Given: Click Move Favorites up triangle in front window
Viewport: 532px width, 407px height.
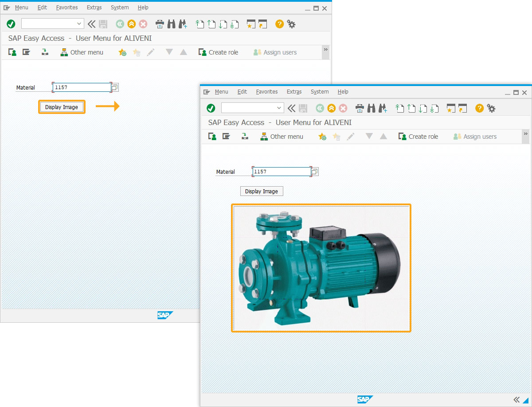Looking at the screenshot, I should (383, 137).
